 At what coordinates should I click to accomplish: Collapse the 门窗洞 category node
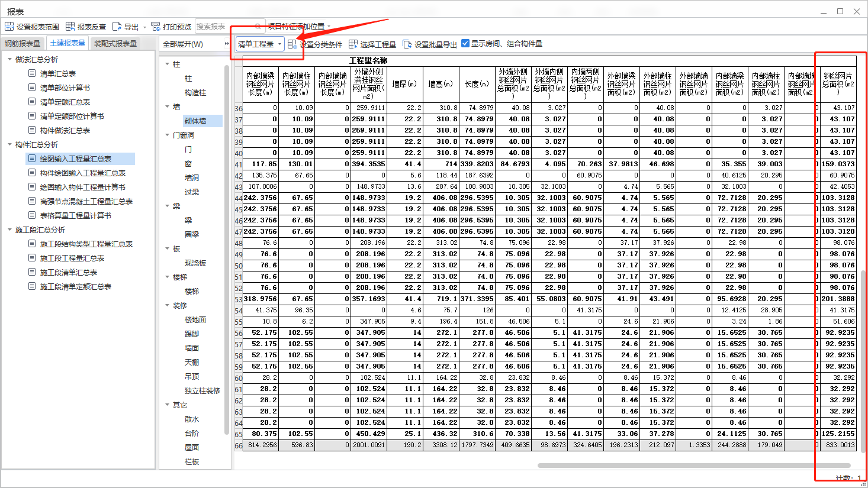click(x=168, y=135)
